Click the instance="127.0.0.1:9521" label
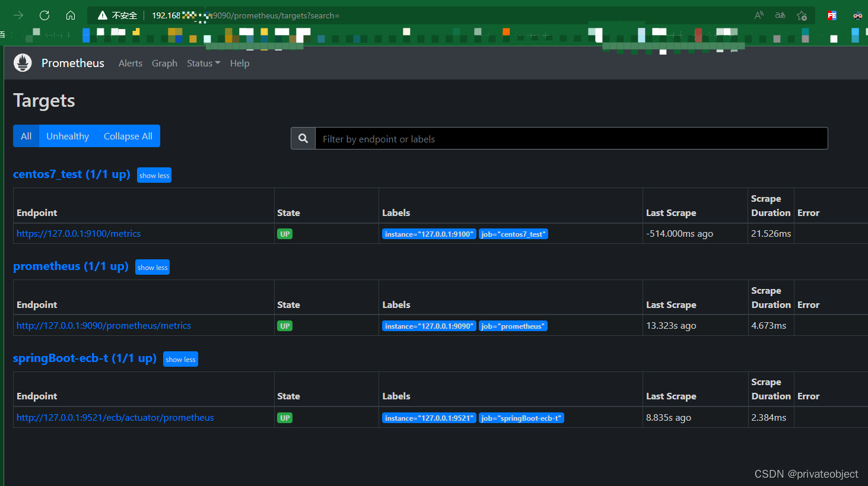 click(429, 418)
